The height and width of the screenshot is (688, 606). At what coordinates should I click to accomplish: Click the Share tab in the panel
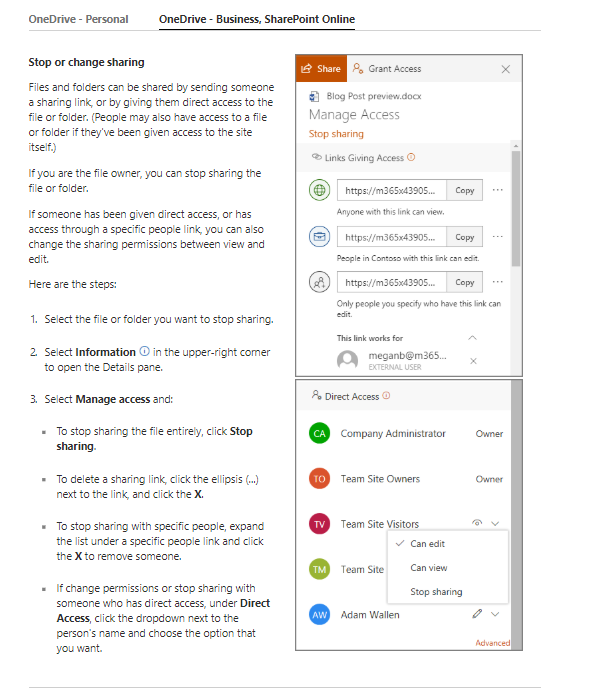point(321,68)
